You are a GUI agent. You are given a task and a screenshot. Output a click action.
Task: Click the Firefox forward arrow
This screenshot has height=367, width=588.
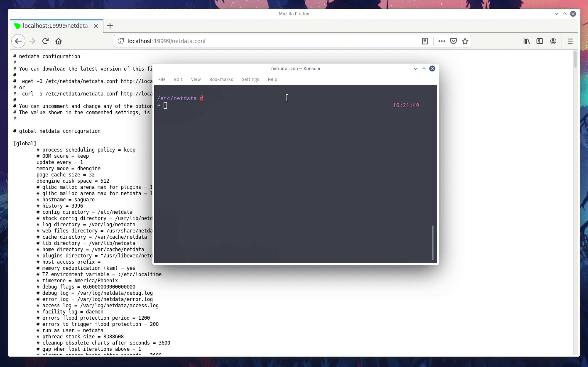[x=32, y=41]
